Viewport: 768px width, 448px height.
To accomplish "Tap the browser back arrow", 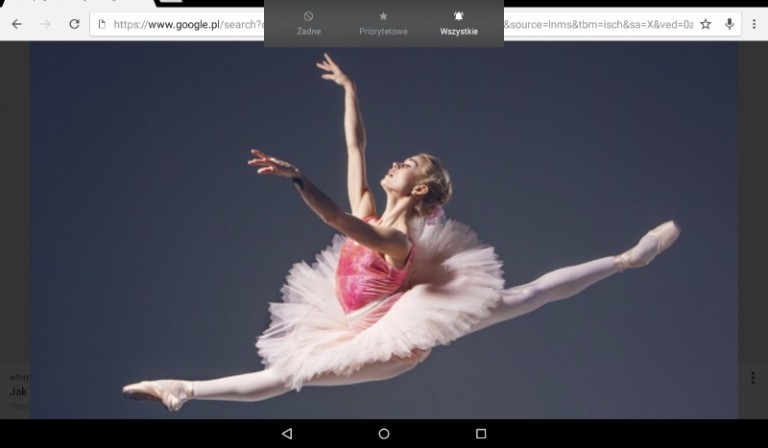I will coord(16,24).
